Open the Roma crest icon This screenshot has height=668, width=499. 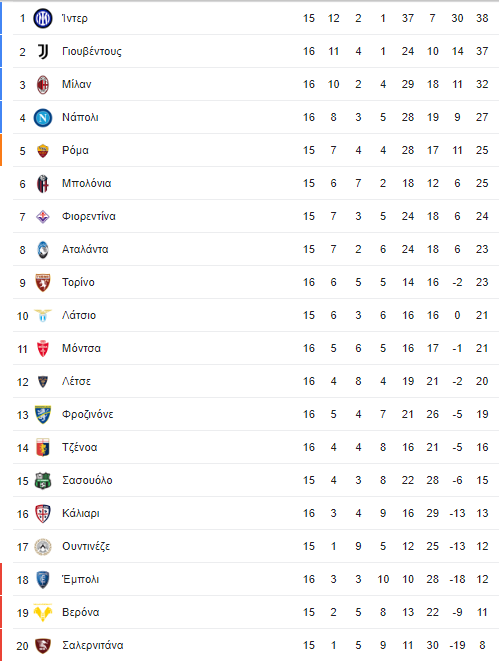point(43,150)
